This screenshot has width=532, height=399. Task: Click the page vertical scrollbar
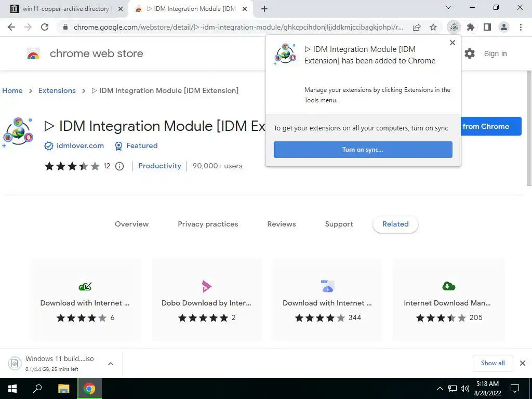[528, 128]
